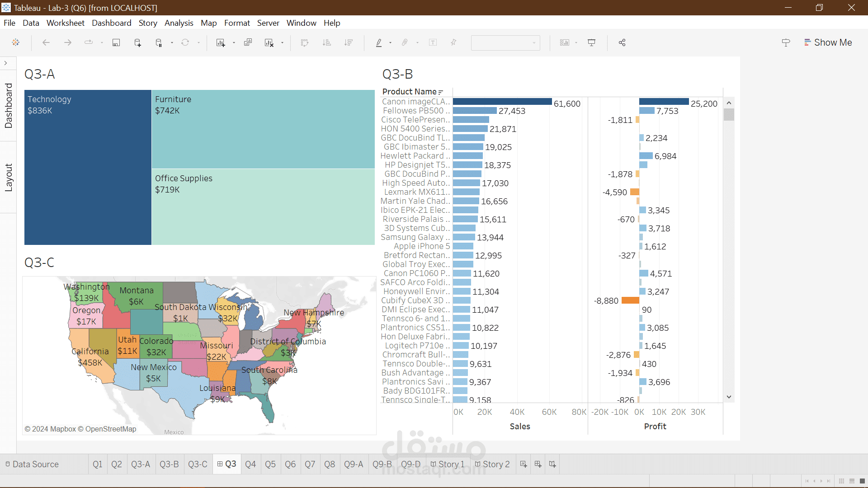868x488 pixels.
Task: Open the Story menu
Action: 148,23
